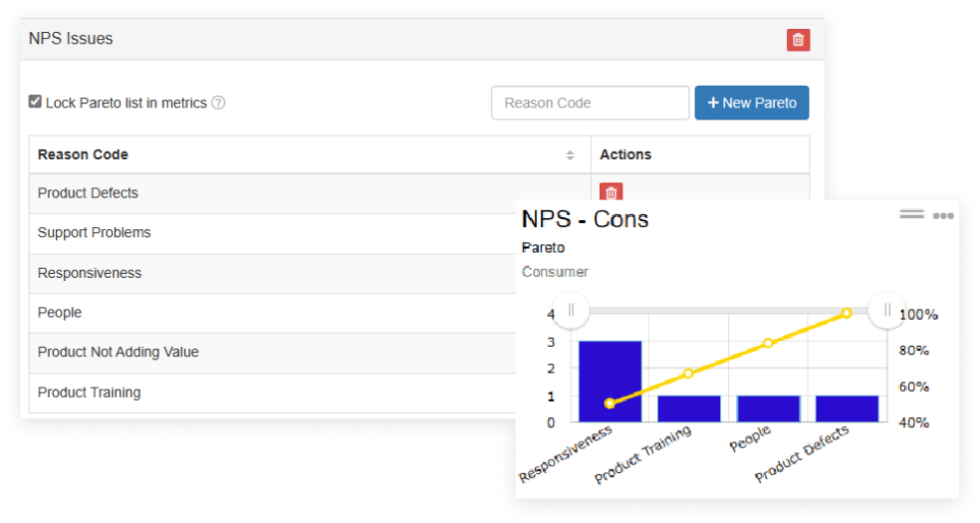This screenshot has height=523, width=980.
Task: Toggle Lock Pareto list in metrics checkbox
Action: pos(36,102)
